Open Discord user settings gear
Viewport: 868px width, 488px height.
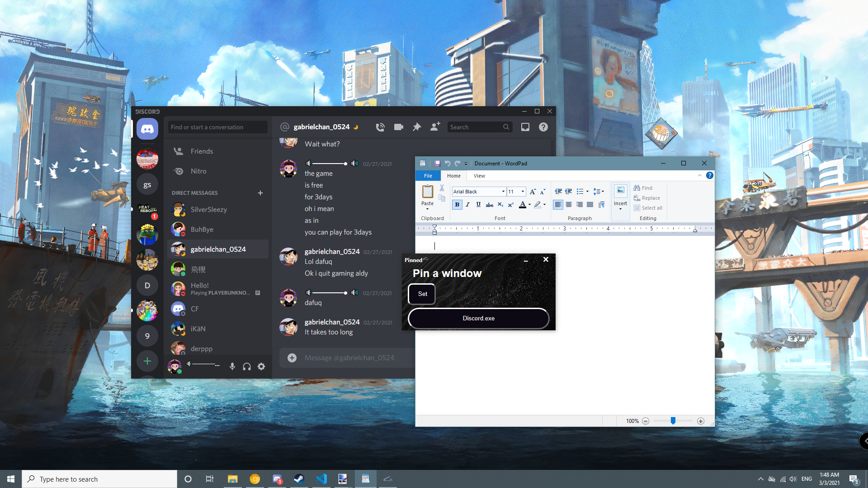click(261, 366)
